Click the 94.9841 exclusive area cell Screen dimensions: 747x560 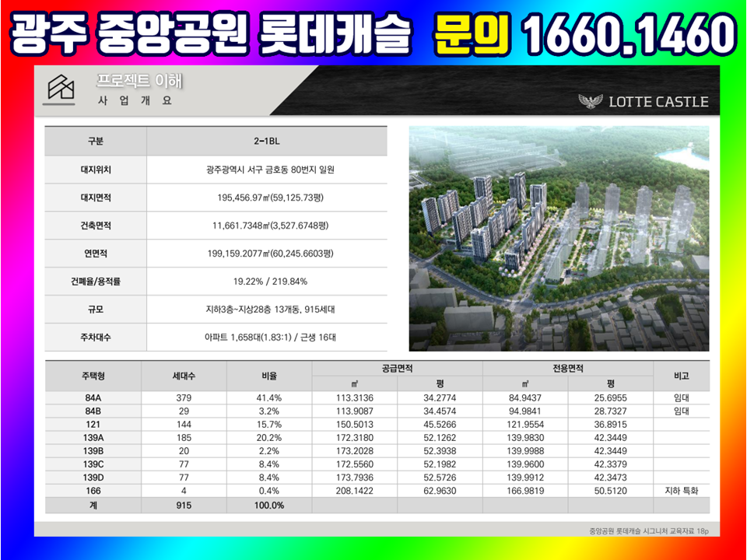coord(525,411)
